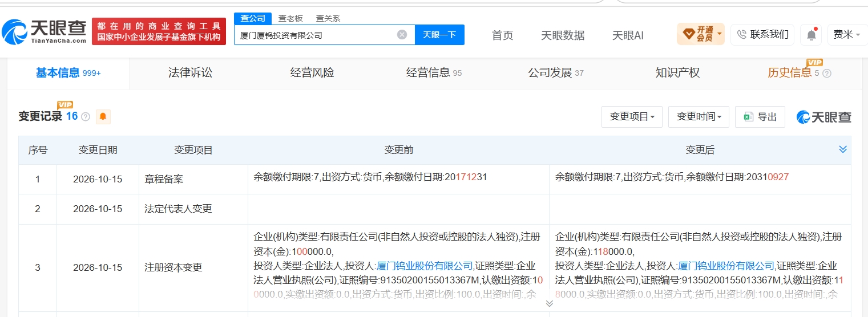Click the help question mark next to 变更记录 16
The width and height of the screenshot is (868, 317).
pos(86,117)
